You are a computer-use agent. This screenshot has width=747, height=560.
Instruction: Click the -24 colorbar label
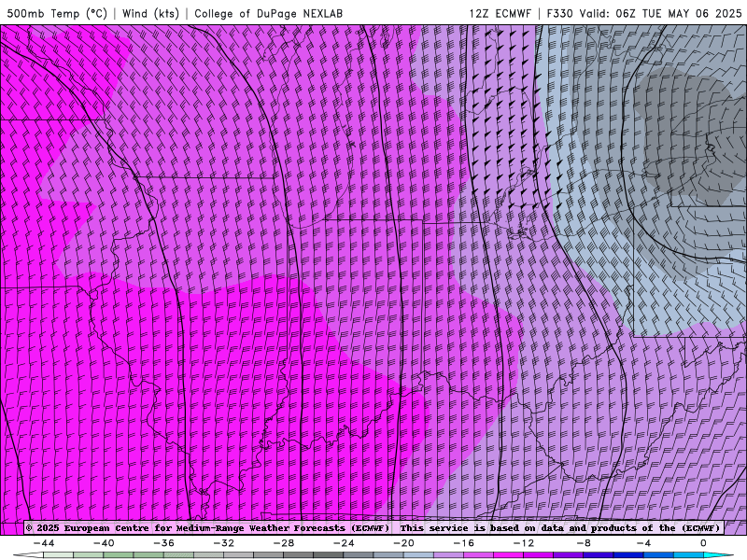[x=344, y=543]
